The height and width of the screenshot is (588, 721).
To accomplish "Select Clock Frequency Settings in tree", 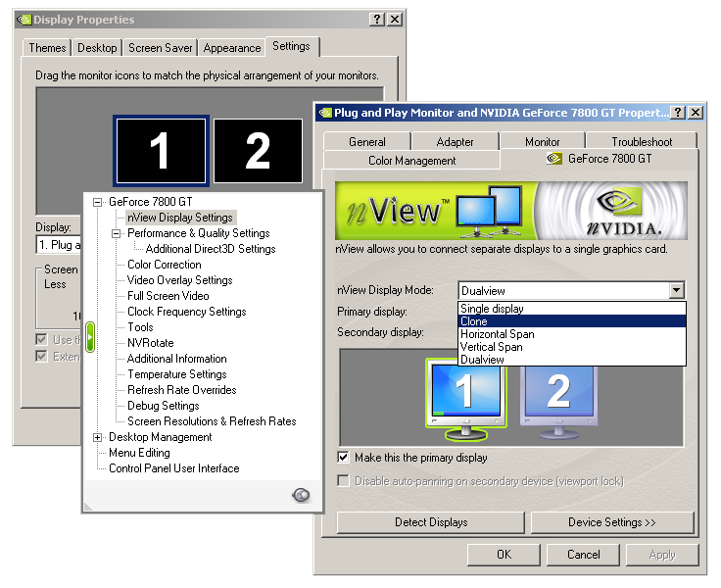I will (x=187, y=312).
